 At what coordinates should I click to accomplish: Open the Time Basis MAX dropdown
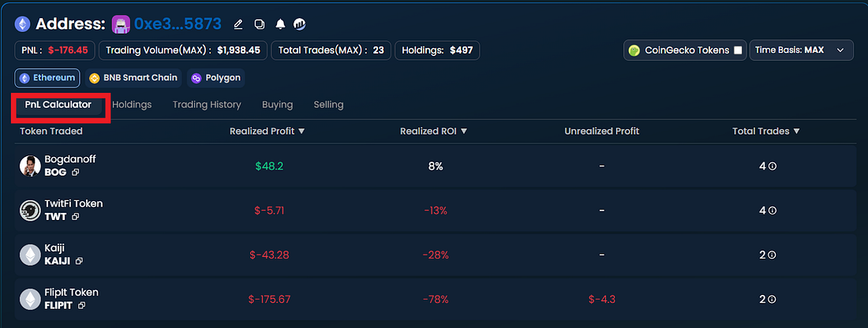coord(801,50)
